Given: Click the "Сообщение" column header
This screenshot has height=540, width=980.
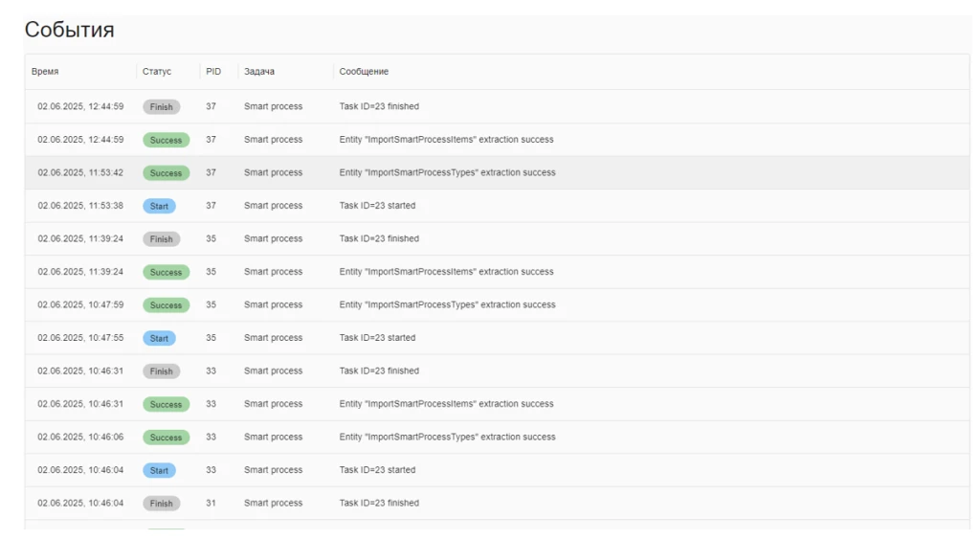Looking at the screenshot, I should coord(364,72).
